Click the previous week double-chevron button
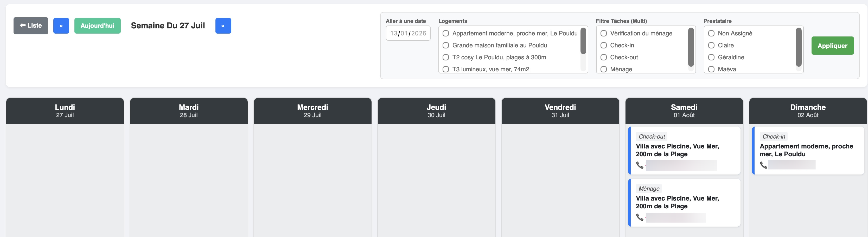This screenshot has width=868, height=237. pyautogui.click(x=61, y=26)
